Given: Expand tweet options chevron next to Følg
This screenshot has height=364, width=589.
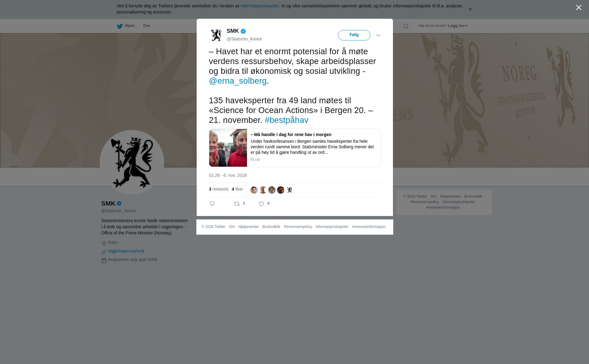Looking at the screenshot, I should tap(378, 35).
